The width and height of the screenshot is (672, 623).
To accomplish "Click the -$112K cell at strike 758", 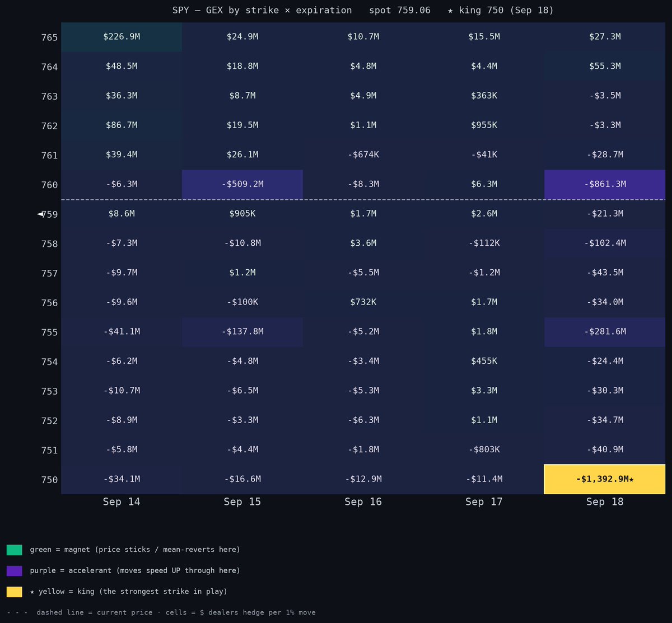I will pyautogui.click(x=484, y=243).
